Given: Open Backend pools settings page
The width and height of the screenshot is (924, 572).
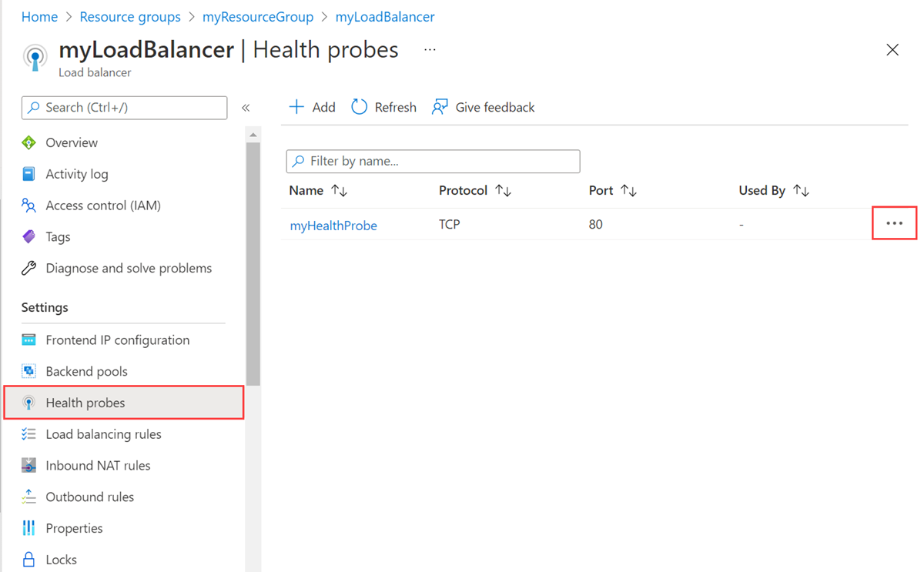Looking at the screenshot, I should pyautogui.click(x=86, y=371).
